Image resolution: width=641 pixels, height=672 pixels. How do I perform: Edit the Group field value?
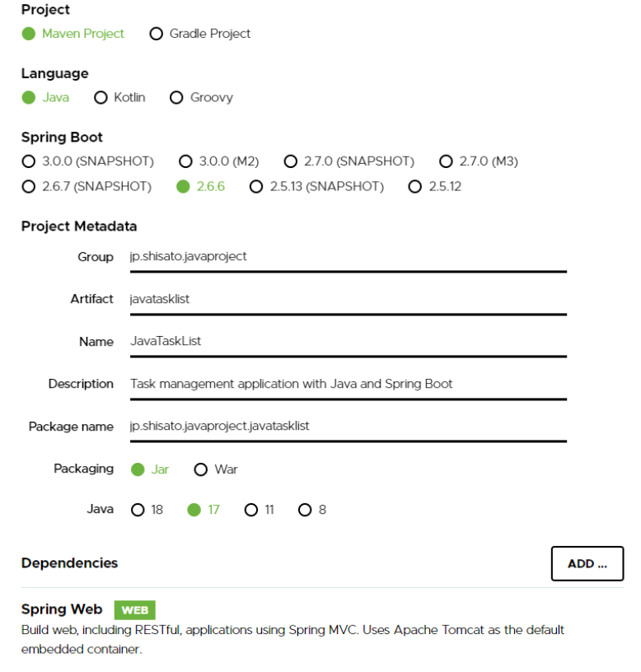click(346, 256)
